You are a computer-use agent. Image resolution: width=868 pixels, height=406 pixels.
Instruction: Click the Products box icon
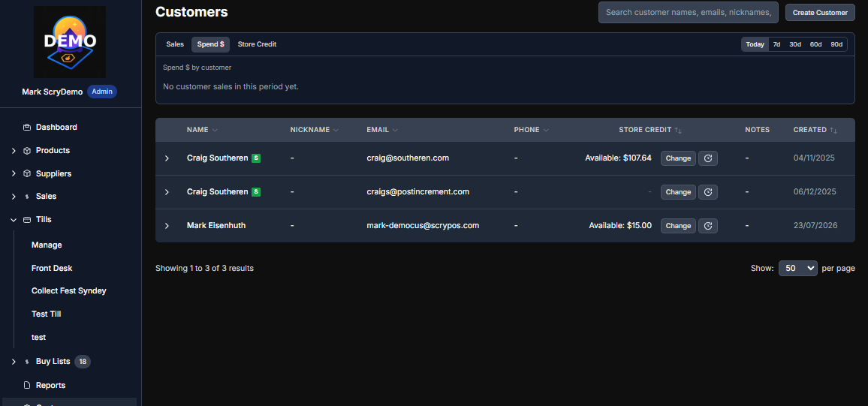tap(26, 150)
